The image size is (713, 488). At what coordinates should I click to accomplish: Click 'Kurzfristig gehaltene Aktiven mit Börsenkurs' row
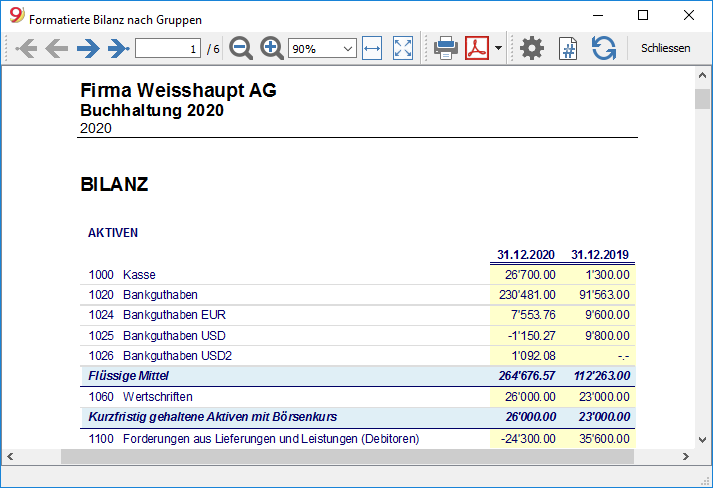tap(357, 417)
